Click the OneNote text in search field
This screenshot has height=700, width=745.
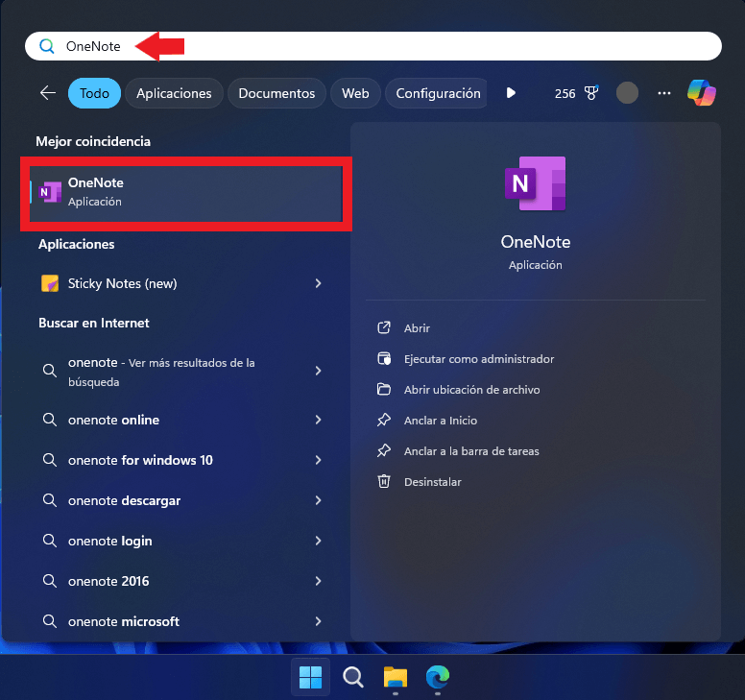click(x=93, y=46)
